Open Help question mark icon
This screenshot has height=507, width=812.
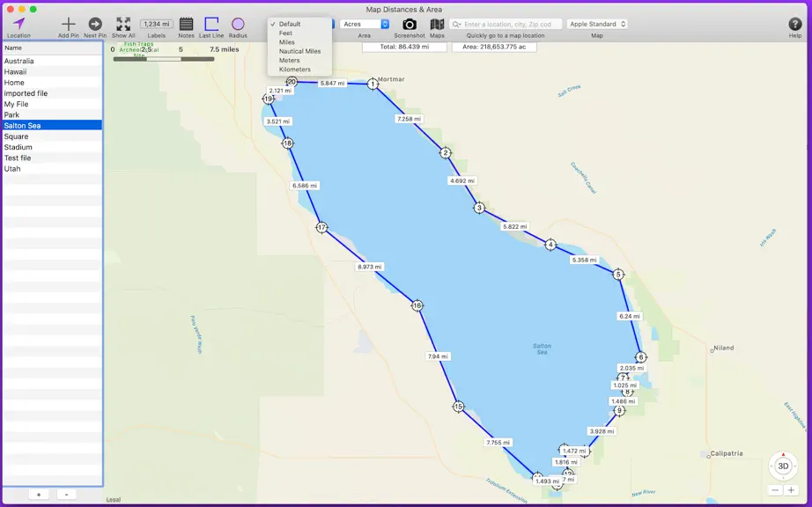(795, 24)
